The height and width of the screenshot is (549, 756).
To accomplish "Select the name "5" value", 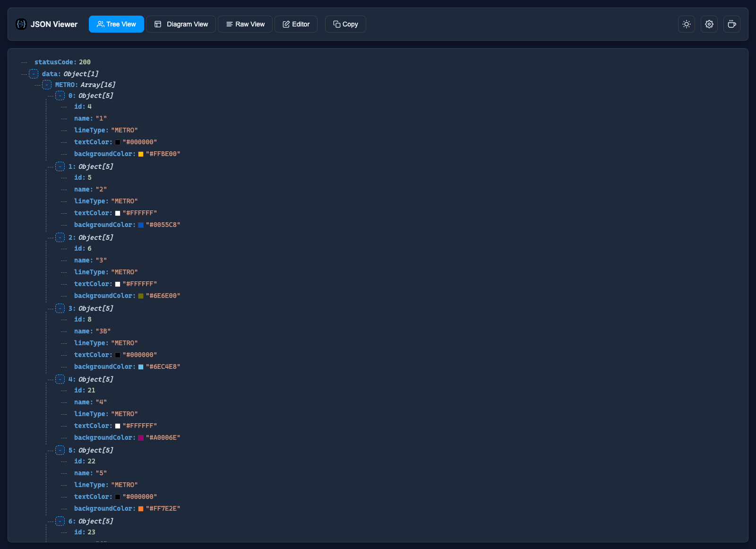I will (101, 473).
